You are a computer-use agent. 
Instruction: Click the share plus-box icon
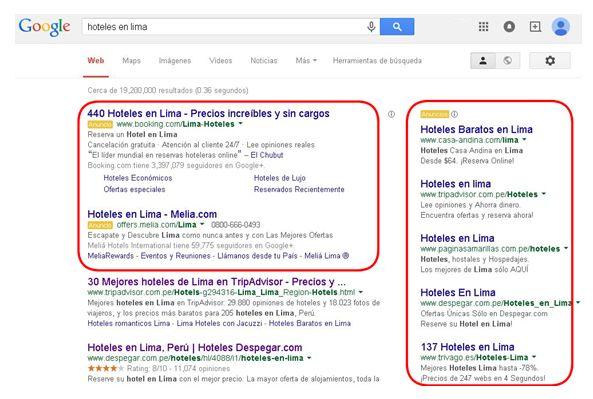535,26
